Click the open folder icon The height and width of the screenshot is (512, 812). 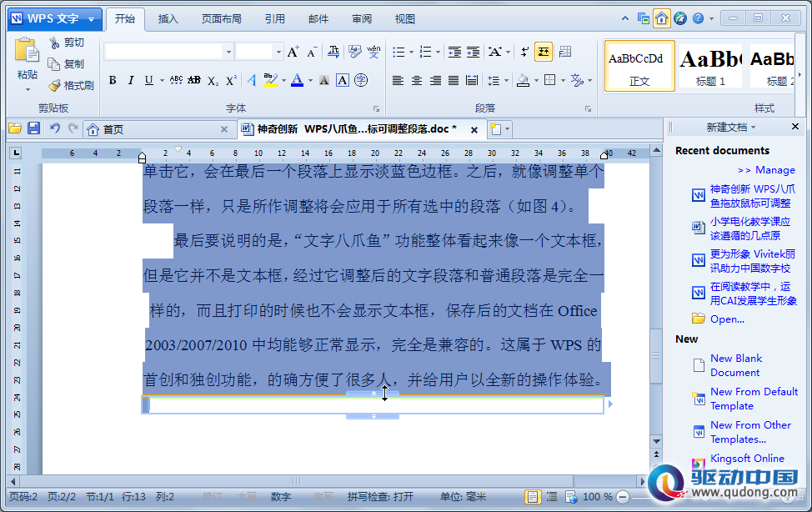pyautogui.click(x=14, y=128)
